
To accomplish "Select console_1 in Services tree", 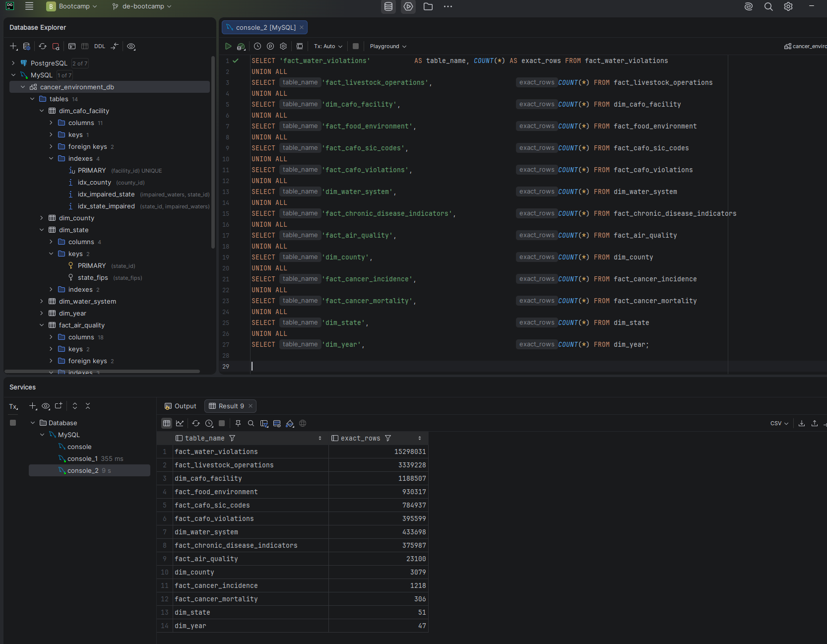I will tap(82, 458).
